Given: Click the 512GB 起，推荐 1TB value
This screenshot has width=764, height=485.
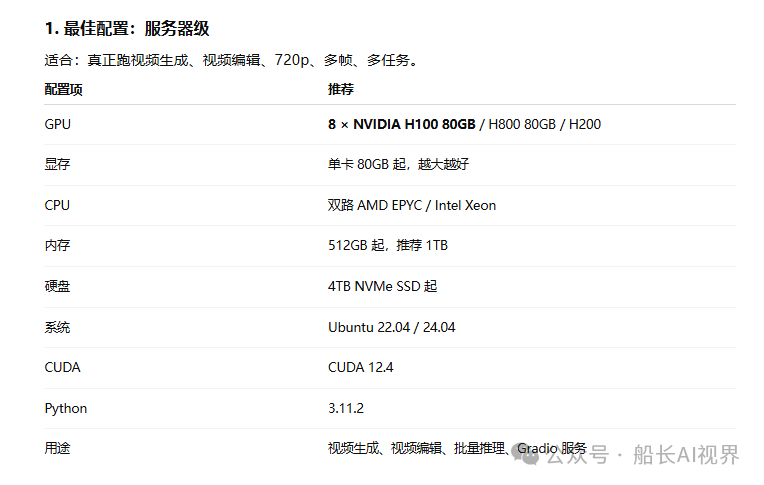Looking at the screenshot, I should coord(388,245).
